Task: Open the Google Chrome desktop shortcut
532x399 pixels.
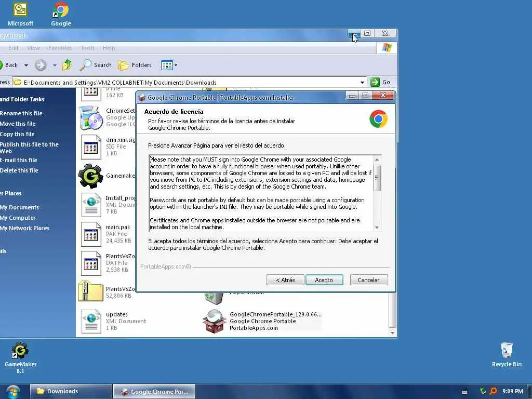Action: [x=61, y=14]
